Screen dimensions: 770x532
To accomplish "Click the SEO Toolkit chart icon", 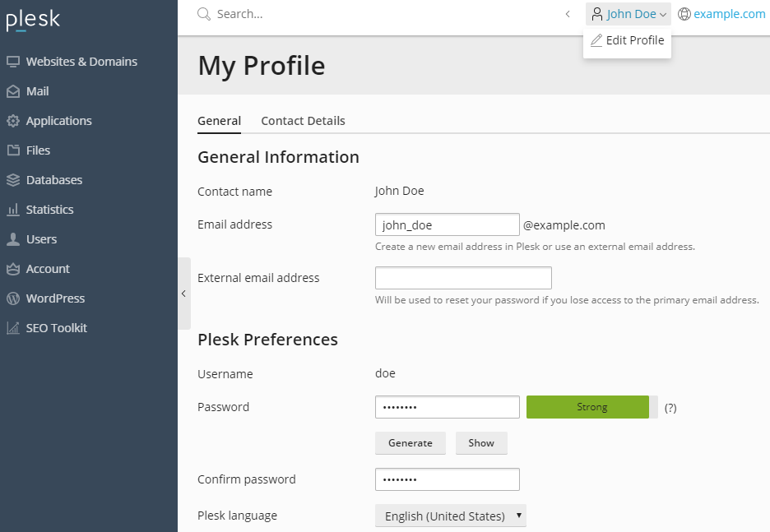I will pos(13,328).
